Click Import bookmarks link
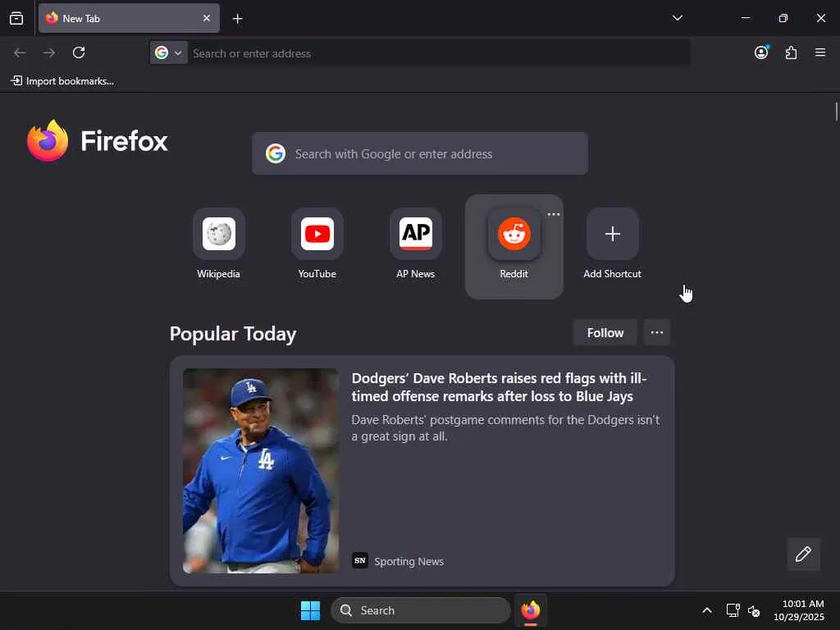The height and width of the screenshot is (630, 840). [x=62, y=81]
